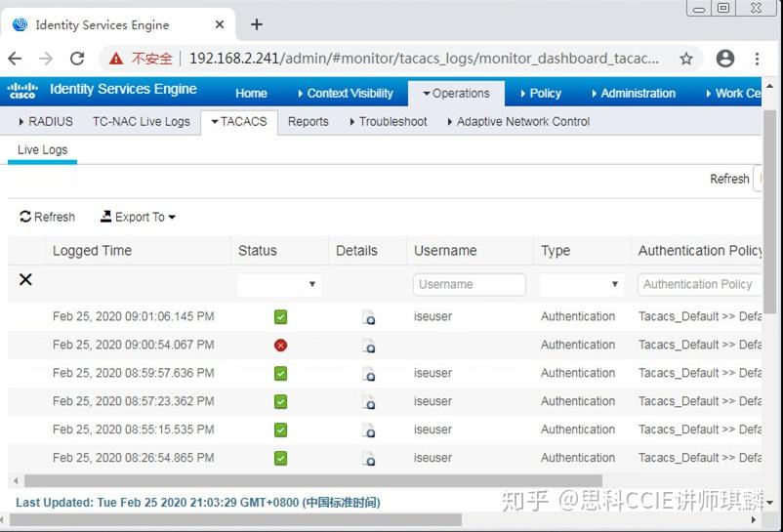Click the table's horizontal scrollbar thumb
Image resolution: width=783 pixels, height=532 pixels.
pos(313,481)
